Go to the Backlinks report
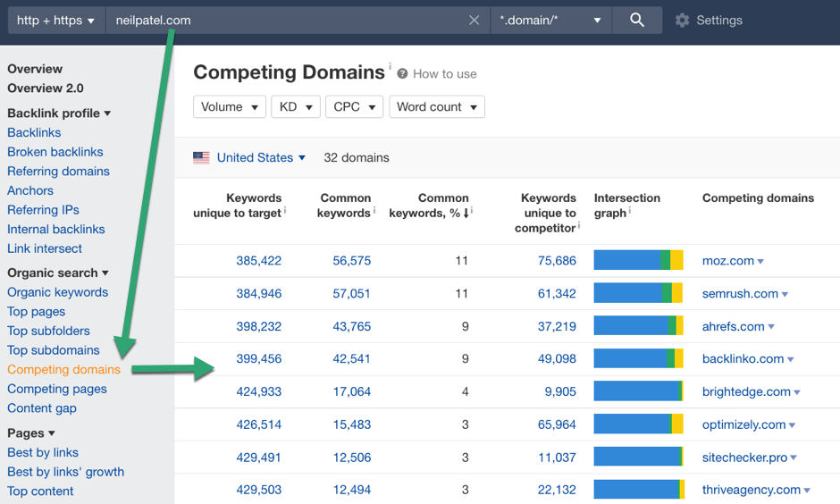 click(x=34, y=132)
